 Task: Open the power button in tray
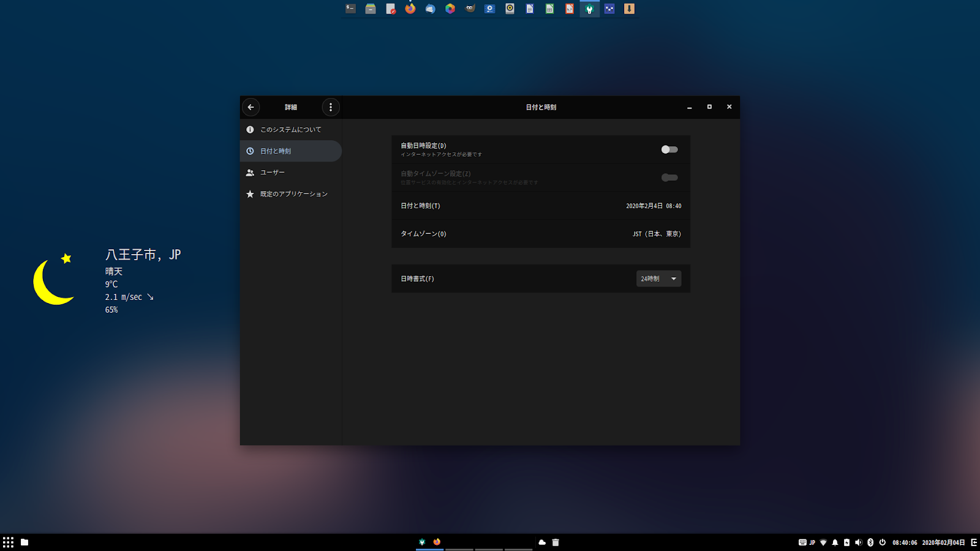pyautogui.click(x=883, y=542)
